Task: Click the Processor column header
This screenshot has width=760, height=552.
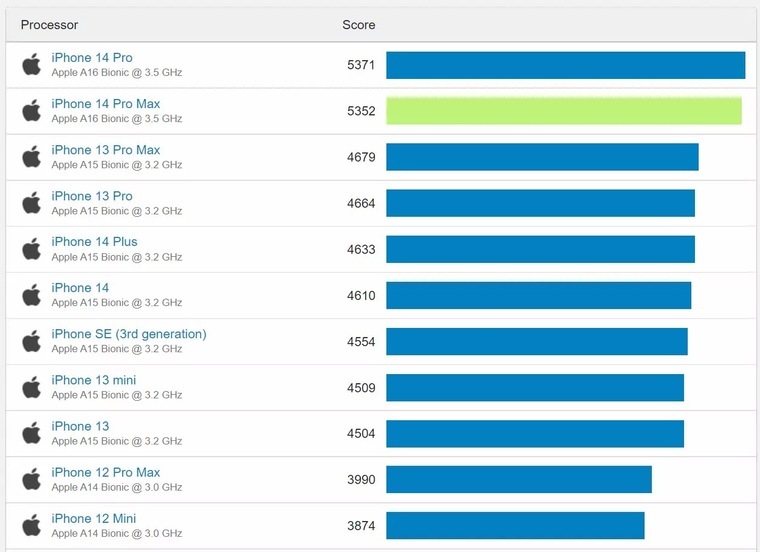Action: point(49,24)
